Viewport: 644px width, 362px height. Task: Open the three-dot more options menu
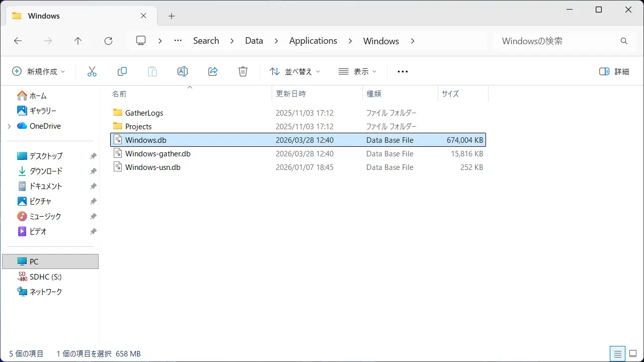403,71
